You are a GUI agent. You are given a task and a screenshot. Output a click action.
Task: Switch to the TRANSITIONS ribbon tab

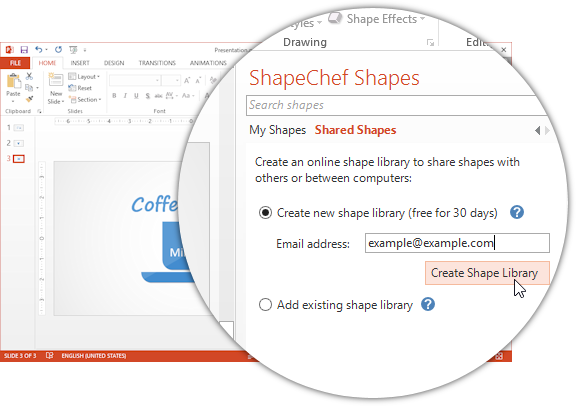point(157,63)
